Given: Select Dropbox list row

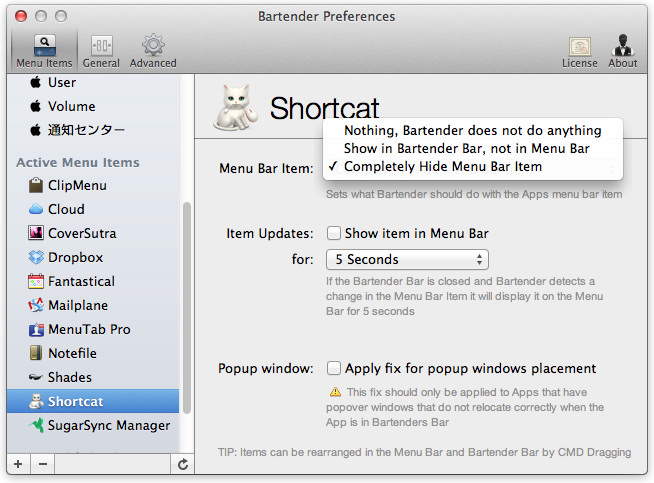Looking at the screenshot, I should click(93, 257).
